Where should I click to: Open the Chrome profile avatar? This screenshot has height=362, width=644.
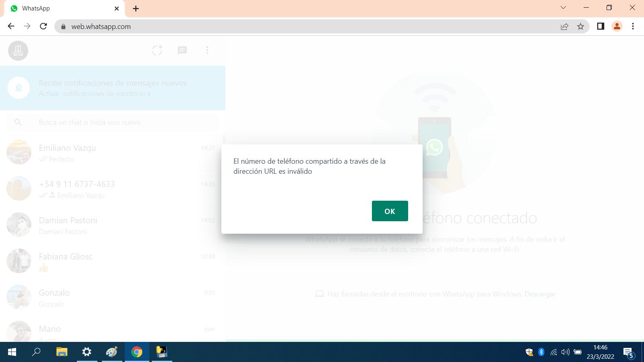[617, 27]
